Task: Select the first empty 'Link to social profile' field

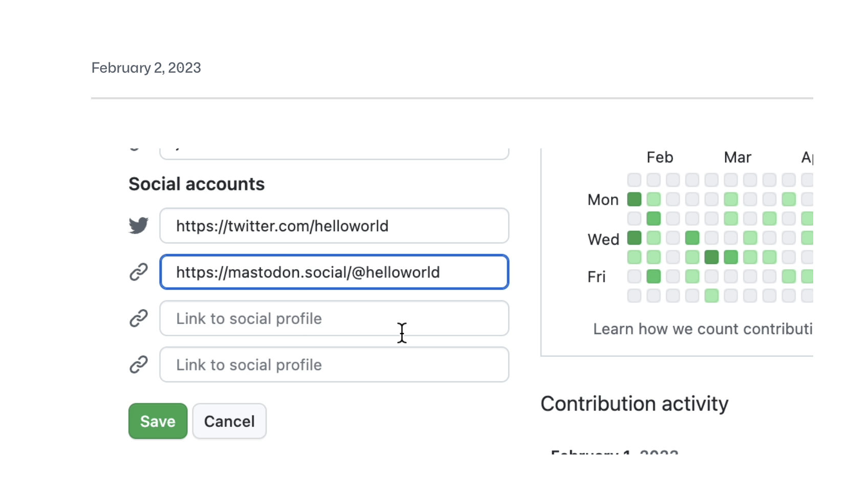Action: pyautogui.click(x=334, y=318)
